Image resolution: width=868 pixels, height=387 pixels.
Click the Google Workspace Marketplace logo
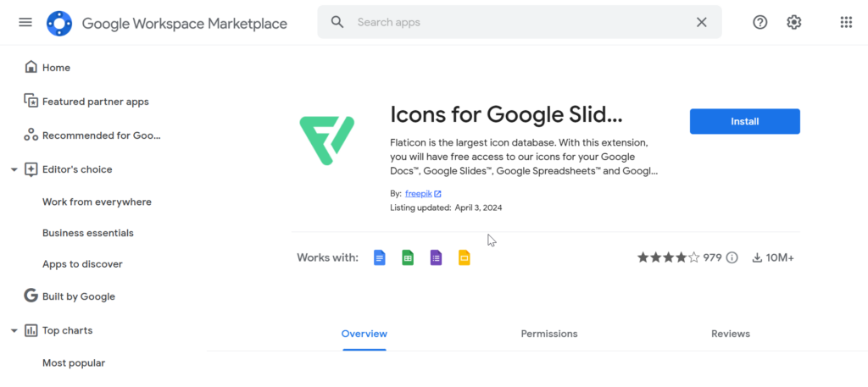pyautogui.click(x=59, y=23)
